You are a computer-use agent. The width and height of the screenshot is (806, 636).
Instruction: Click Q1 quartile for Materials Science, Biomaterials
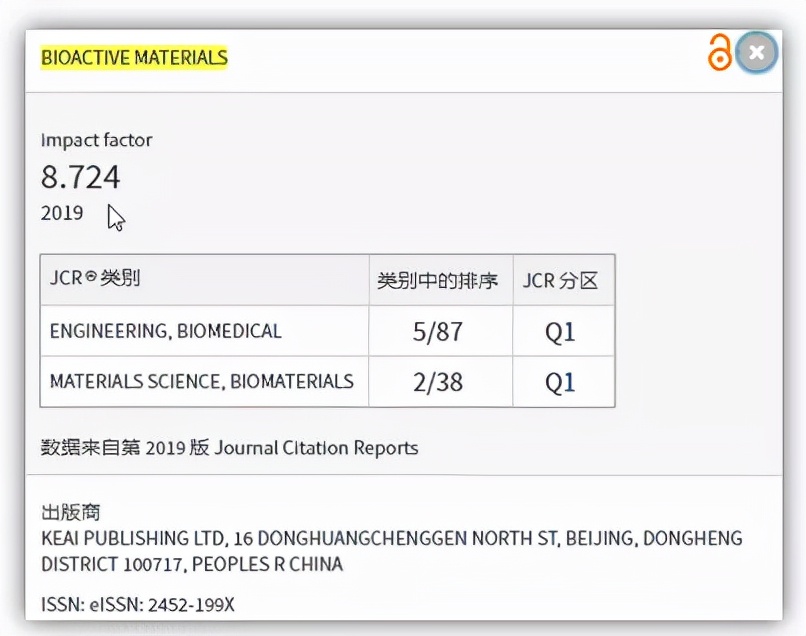tap(560, 382)
